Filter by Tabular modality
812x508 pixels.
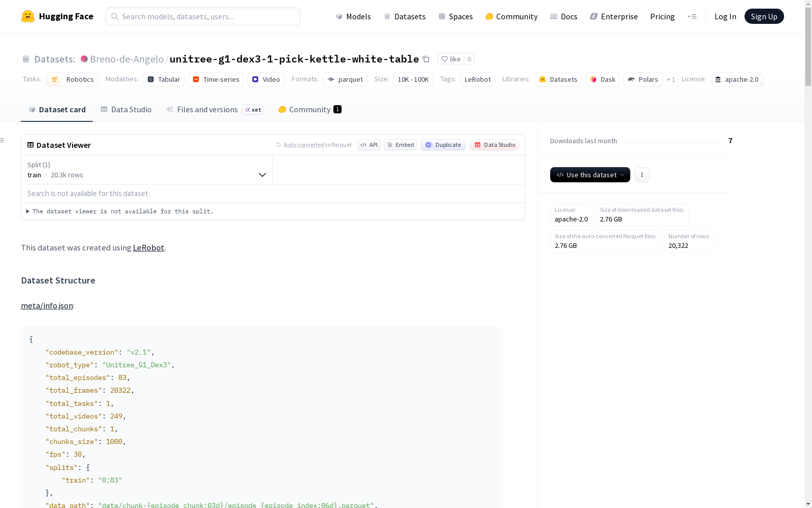coord(163,79)
